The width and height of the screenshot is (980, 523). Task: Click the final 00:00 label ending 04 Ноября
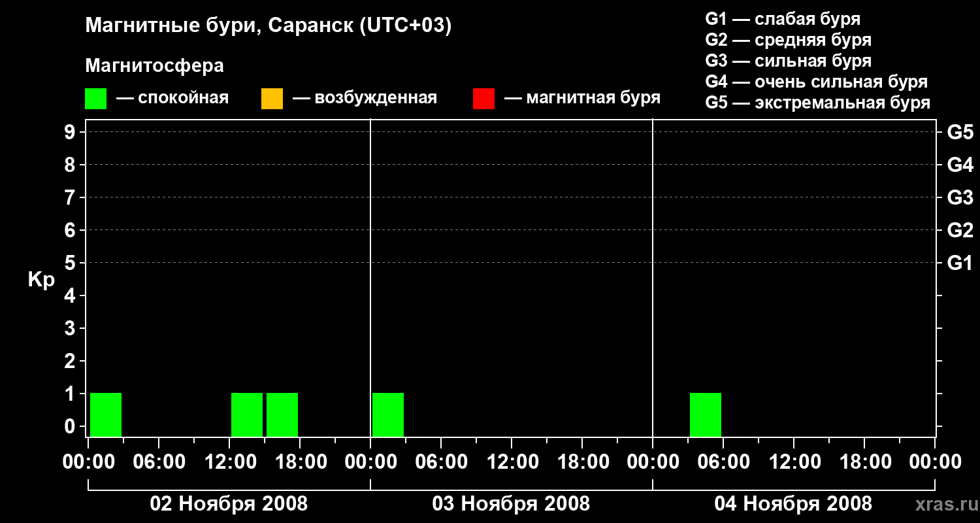(x=935, y=462)
